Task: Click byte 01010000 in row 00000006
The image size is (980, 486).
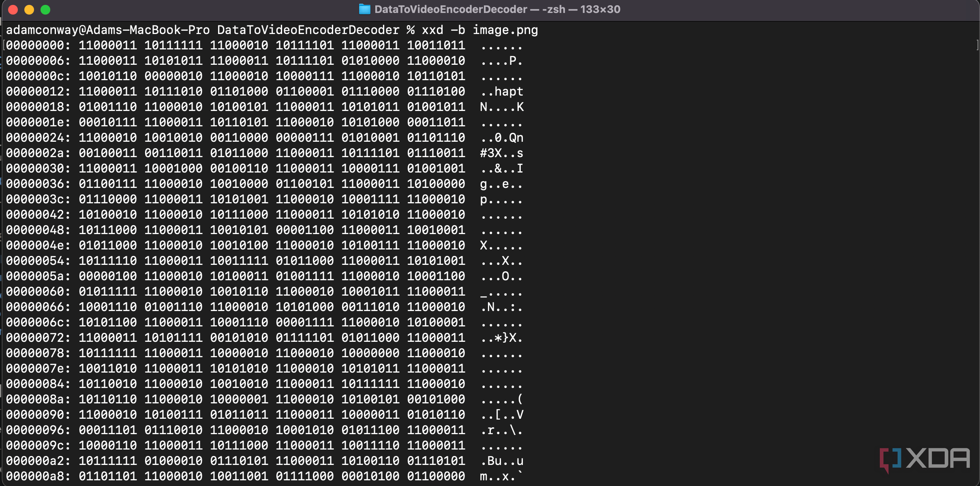Action: pos(370,61)
